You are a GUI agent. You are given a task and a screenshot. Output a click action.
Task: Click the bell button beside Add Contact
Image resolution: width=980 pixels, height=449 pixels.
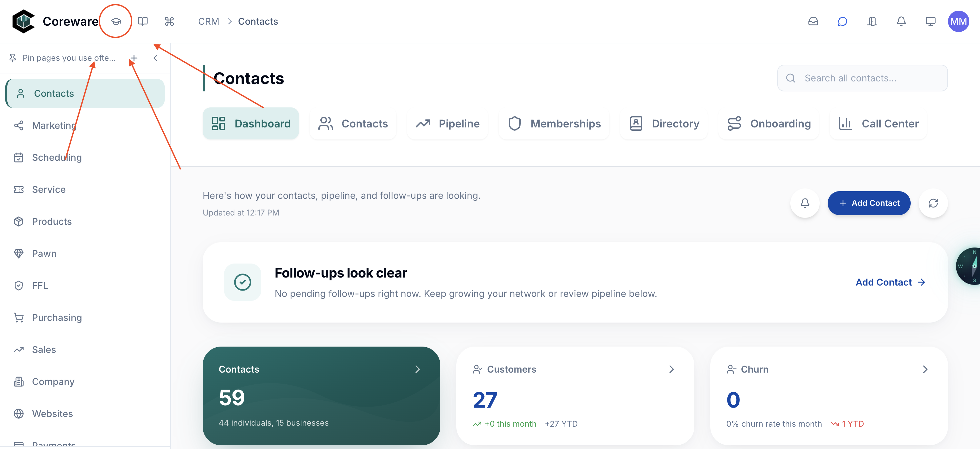tap(805, 203)
